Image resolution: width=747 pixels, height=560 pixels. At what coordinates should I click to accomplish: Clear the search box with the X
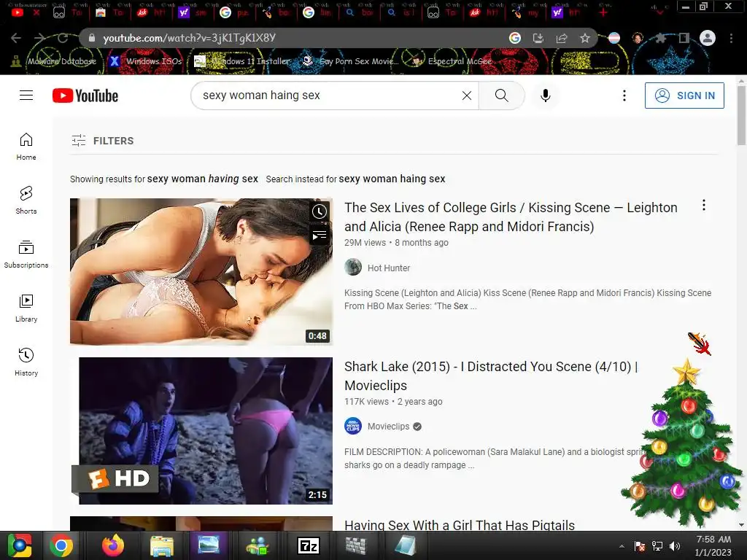467,96
